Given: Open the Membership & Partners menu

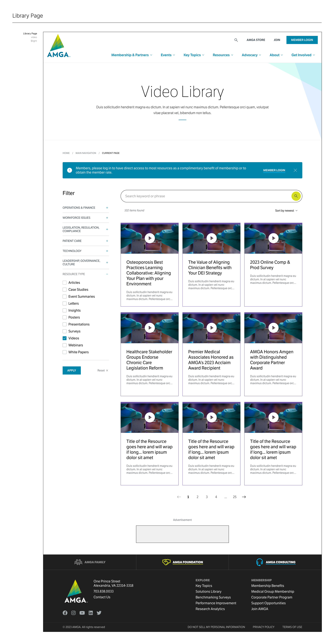Looking at the screenshot, I should [132, 55].
